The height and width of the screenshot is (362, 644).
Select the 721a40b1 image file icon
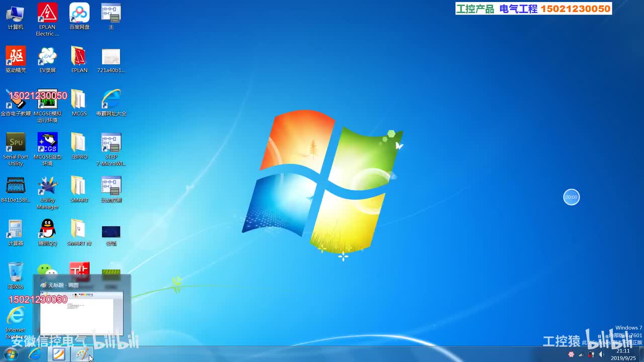[111, 60]
